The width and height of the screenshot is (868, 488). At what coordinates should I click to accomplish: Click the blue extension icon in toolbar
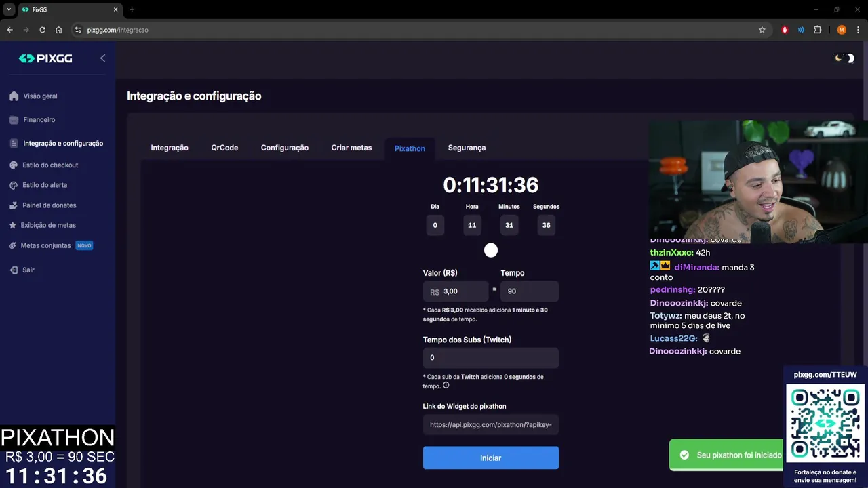pos(801,30)
